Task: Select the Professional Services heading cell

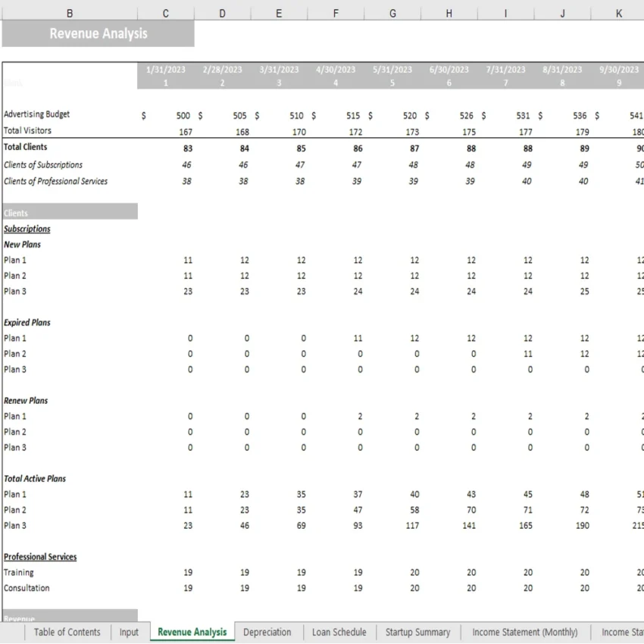Action: coord(40,556)
